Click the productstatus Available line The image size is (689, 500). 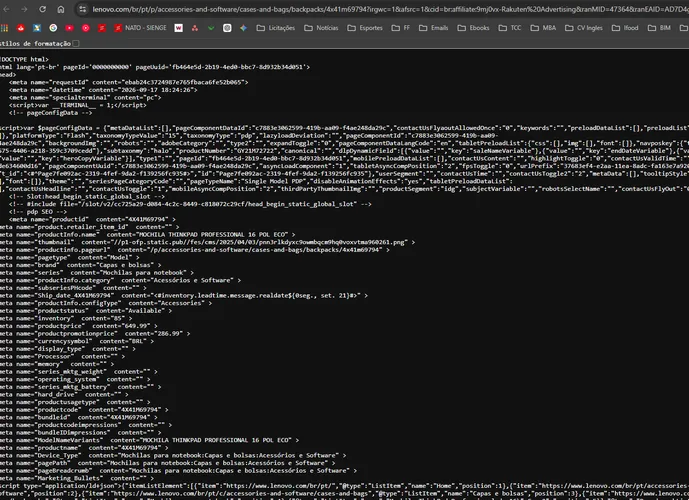(86, 311)
